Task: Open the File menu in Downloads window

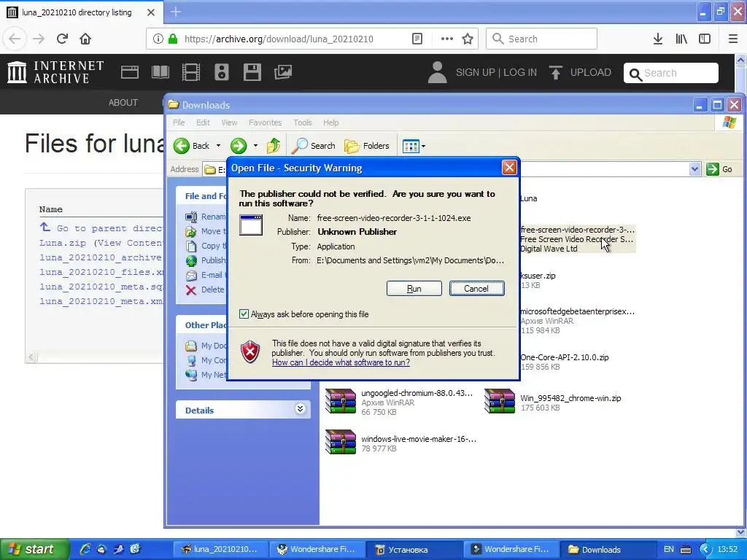Action: pyautogui.click(x=179, y=122)
